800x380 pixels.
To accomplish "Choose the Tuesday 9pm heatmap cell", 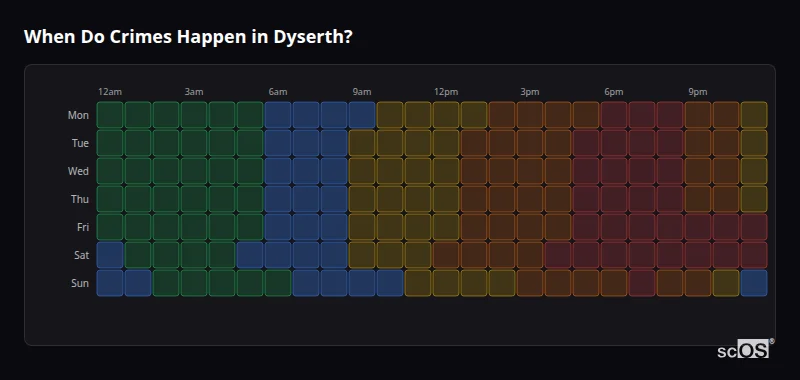I will point(698,143).
